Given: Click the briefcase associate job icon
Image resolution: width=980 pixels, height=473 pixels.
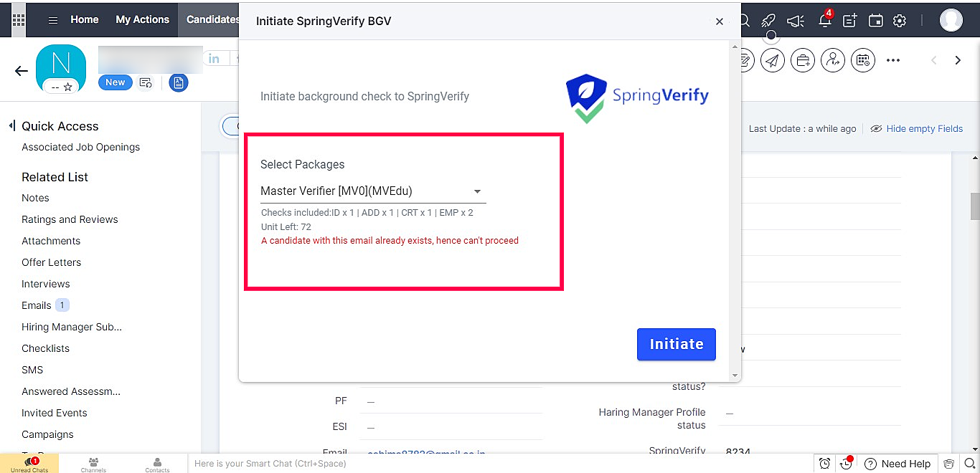Looking at the screenshot, I should click(x=803, y=61).
